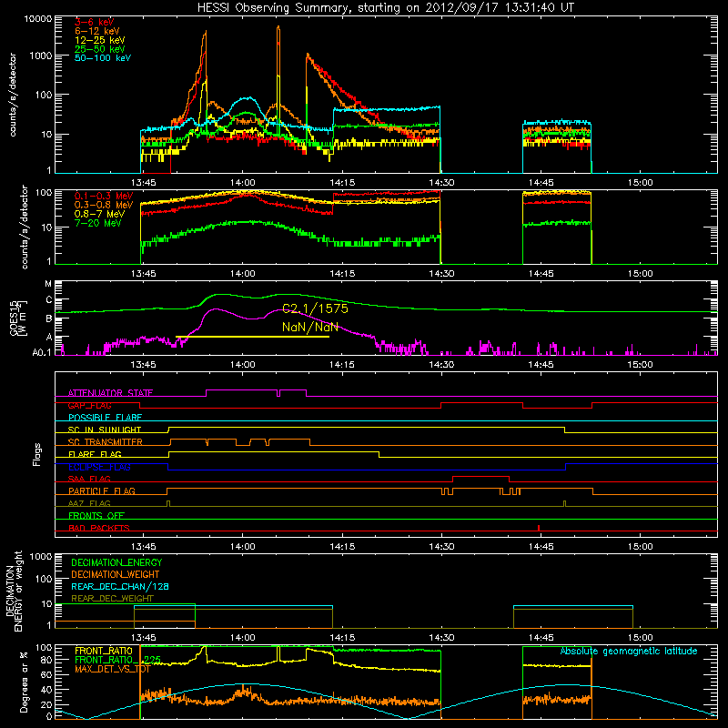Click the SAA_FLAG label

pos(89,479)
